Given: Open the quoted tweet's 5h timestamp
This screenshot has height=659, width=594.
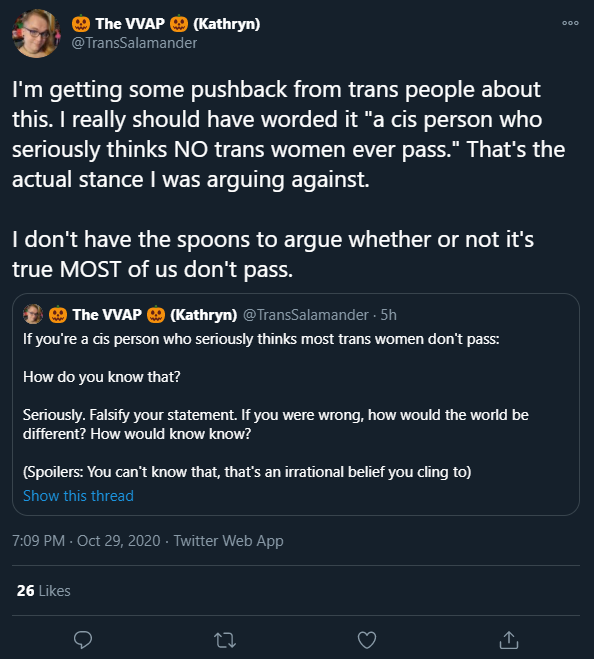Looking at the screenshot, I should point(388,315).
